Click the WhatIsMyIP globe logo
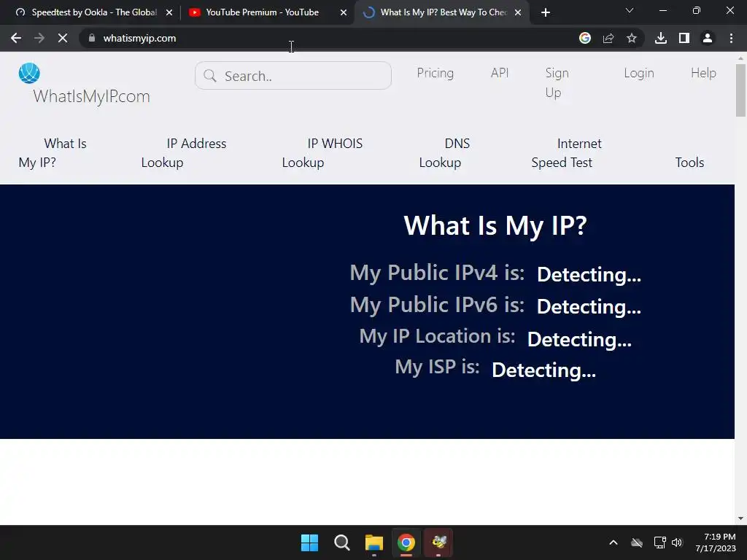Viewport: 747px width, 560px height. pos(29,73)
